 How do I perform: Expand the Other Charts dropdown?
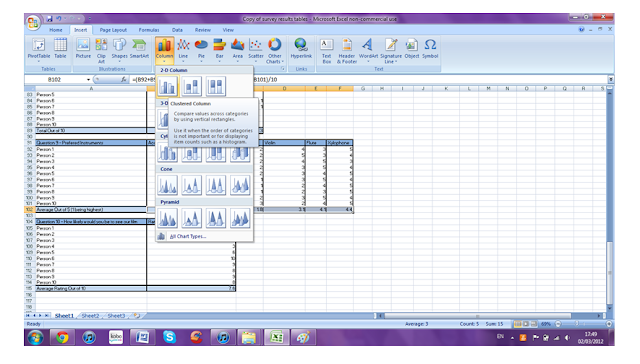274,51
